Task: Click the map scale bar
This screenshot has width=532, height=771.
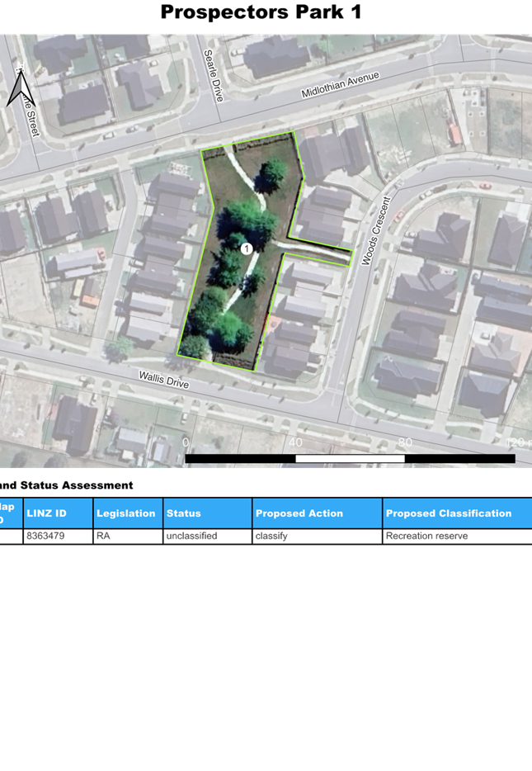Action: tap(350, 458)
